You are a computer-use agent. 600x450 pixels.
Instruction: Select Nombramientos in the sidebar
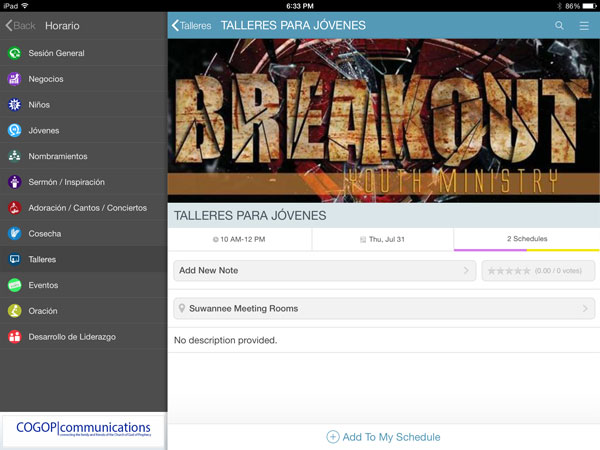pos(83,156)
